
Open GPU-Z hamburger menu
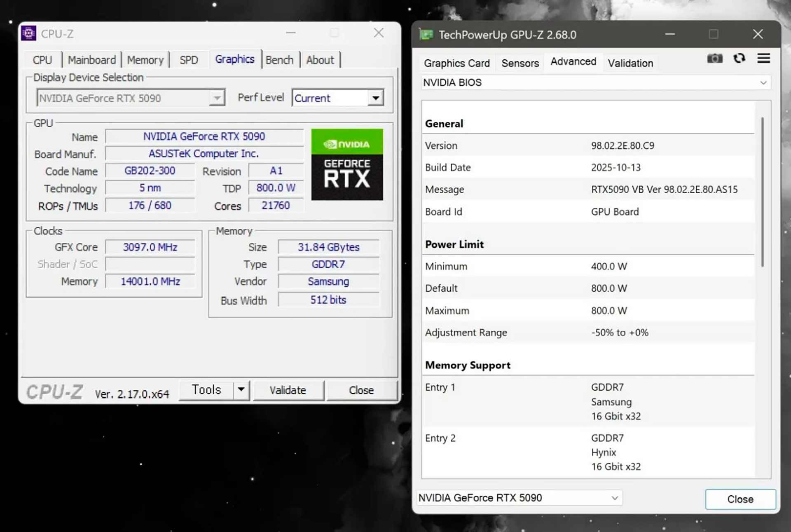[x=764, y=59]
